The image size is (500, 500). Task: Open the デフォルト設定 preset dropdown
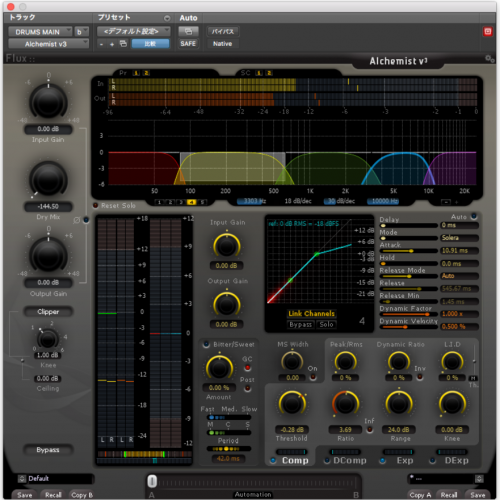tap(134, 32)
